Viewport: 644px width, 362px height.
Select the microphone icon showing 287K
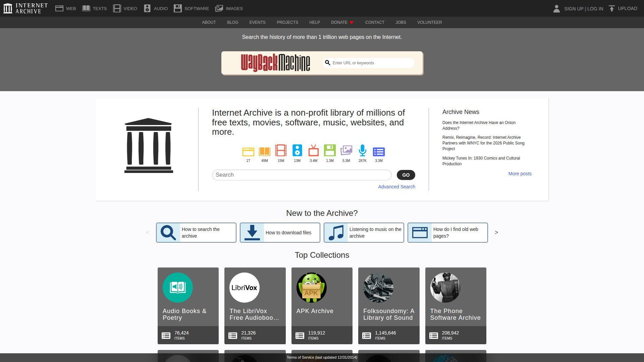click(362, 152)
